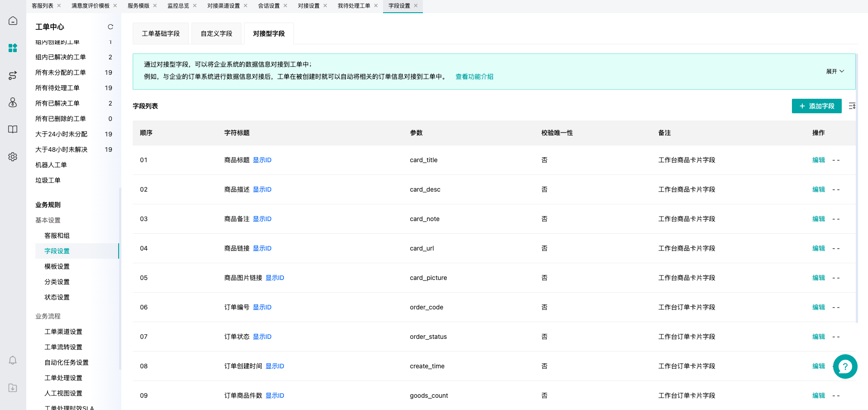Go to 客服和组 settings
Screen dimensions: 868x410
tap(57, 236)
